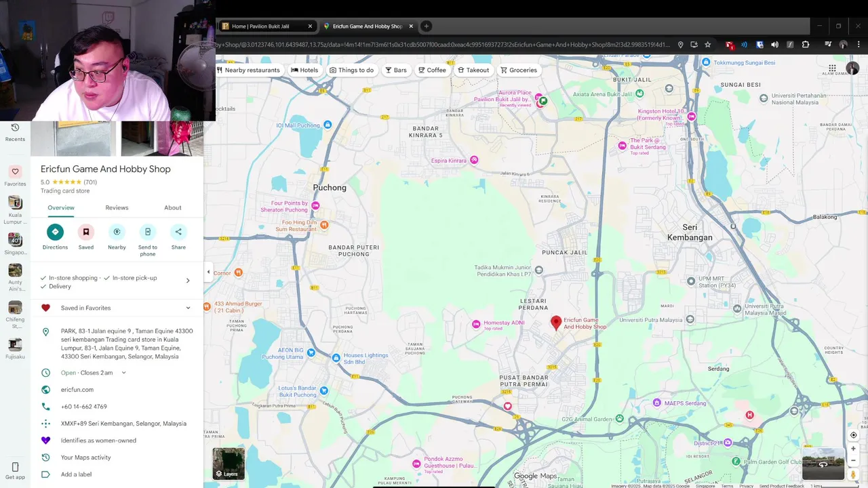Viewport: 868px width, 488px height.
Task: Click the red Ericfun map pin
Action: click(556, 323)
